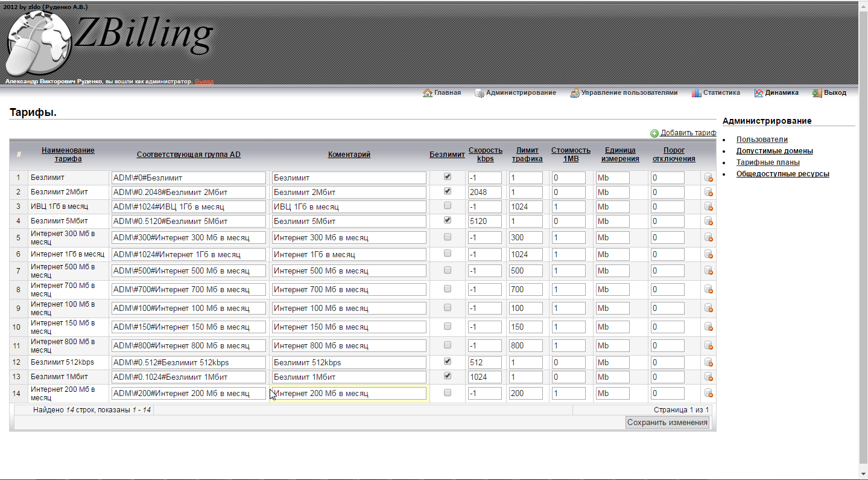Delete the Интернет 200 Мб в месяц tariff
The height and width of the screenshot is (480, 868).
(708, 394)
